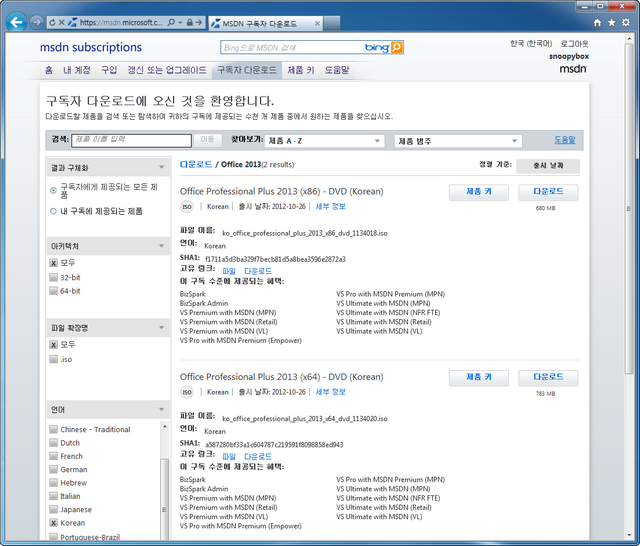Click 도움말 link in the search bar
Screen dimensions: 640x546
564,140
